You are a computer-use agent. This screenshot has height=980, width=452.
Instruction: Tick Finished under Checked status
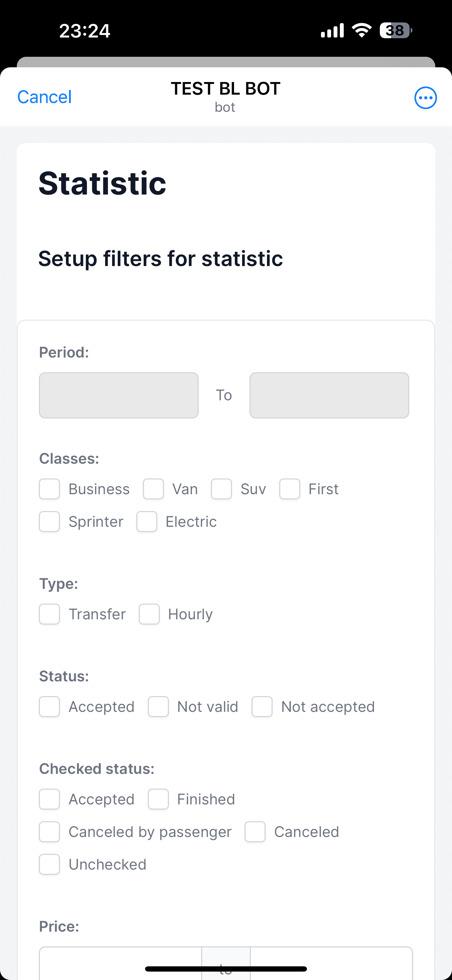pyautogui.click(x=158, y=799)
